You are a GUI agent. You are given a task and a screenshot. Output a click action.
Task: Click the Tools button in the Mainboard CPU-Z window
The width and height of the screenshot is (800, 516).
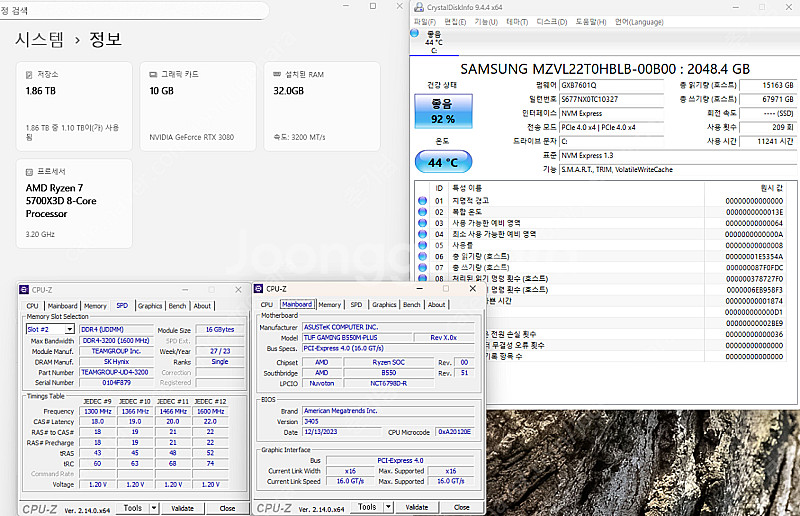367,507
